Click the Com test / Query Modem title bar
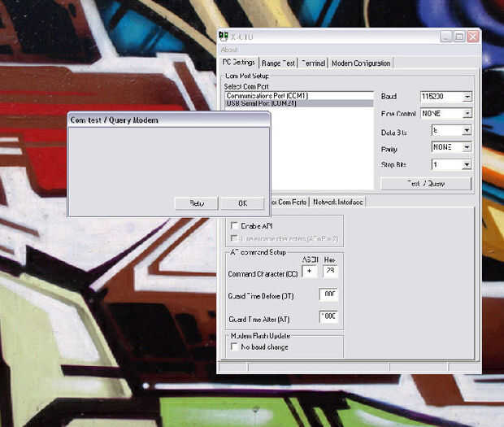Viewport: 504px width, 427px height. point(169,120)
